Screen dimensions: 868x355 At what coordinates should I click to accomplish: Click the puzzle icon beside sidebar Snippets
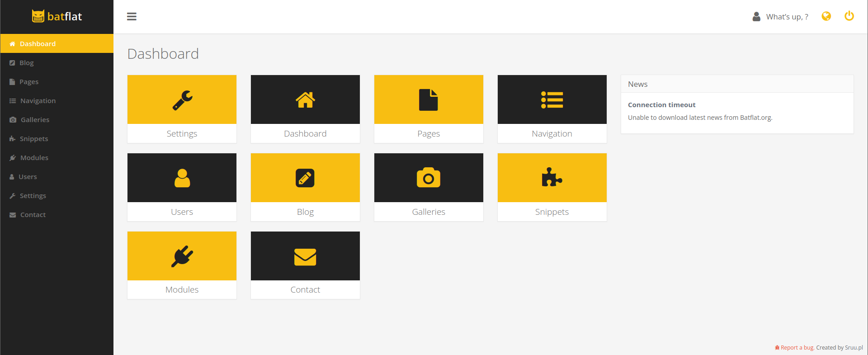[12, 139]
